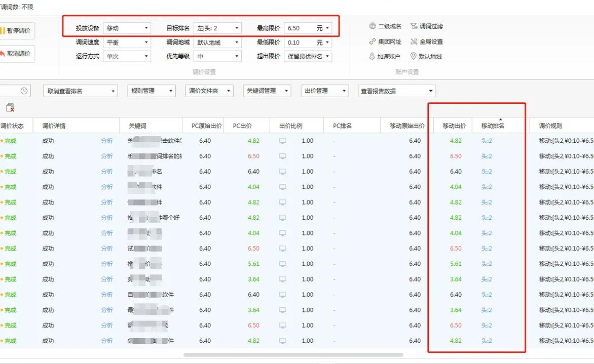Open the 优先等级 dropdown set to 中
This screenshot has width=594, height=364.
218,56
